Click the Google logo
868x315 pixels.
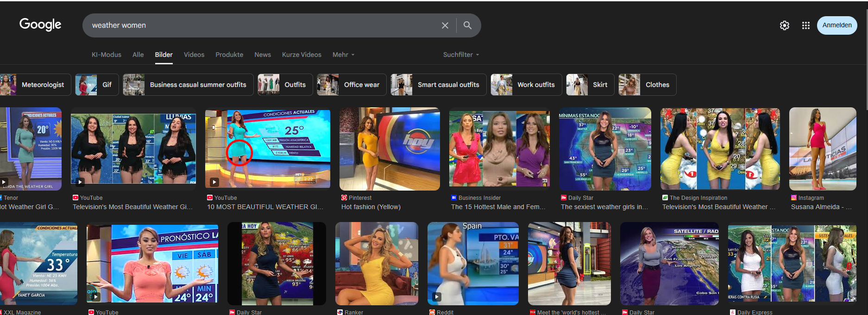click(40, 25)
